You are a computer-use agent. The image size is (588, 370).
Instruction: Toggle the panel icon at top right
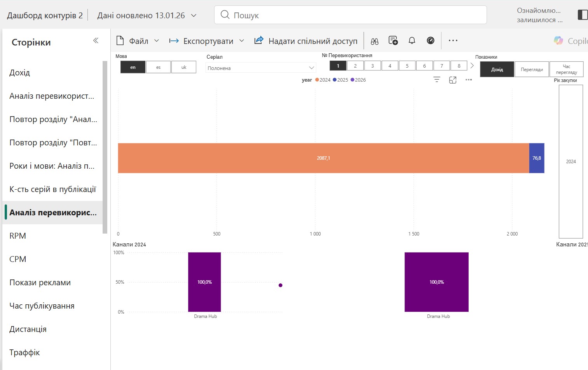tap(583, 15)
